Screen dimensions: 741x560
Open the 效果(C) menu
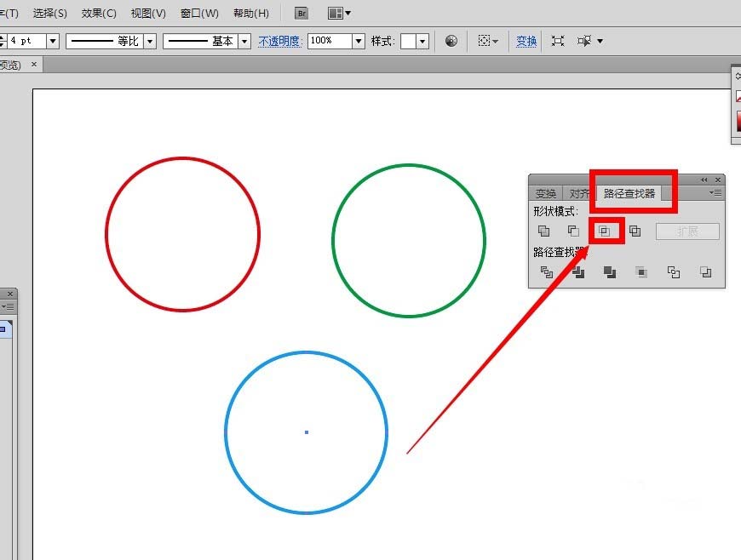pos(99,14)
